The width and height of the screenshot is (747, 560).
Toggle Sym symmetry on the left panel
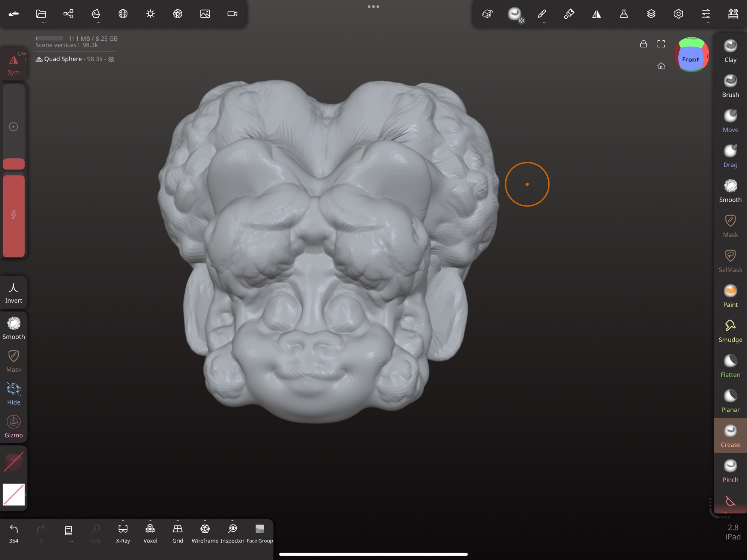[14, 64]
